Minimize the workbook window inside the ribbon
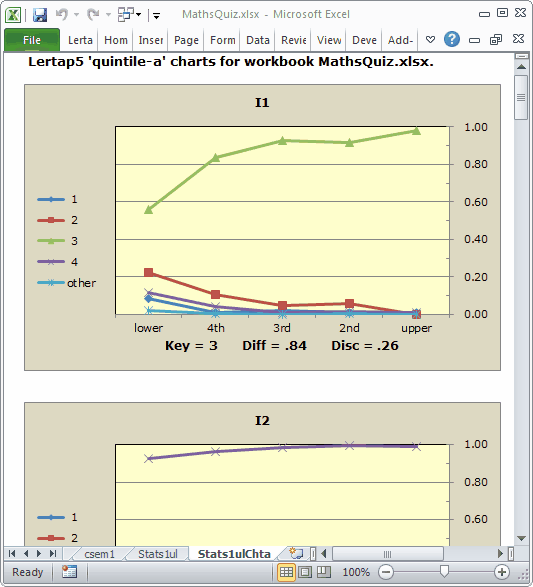The height and width of the screenshot is (587, 533). point(474,40)
